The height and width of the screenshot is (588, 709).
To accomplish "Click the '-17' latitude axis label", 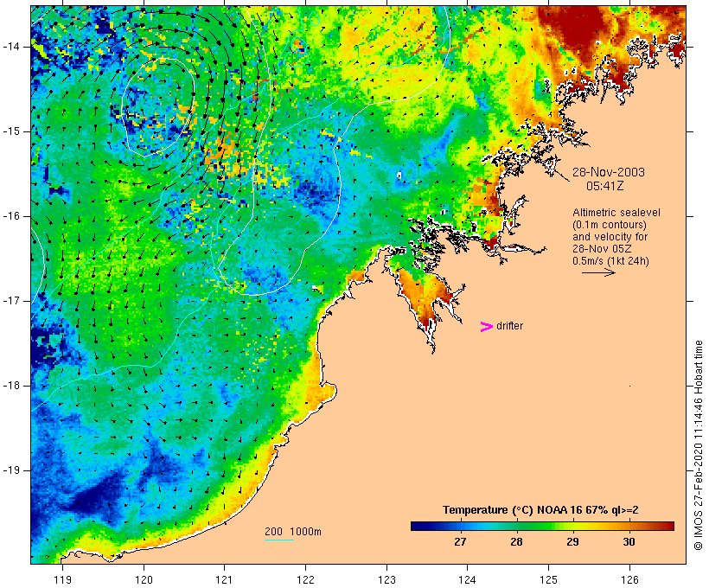I will tap(11, 301).
